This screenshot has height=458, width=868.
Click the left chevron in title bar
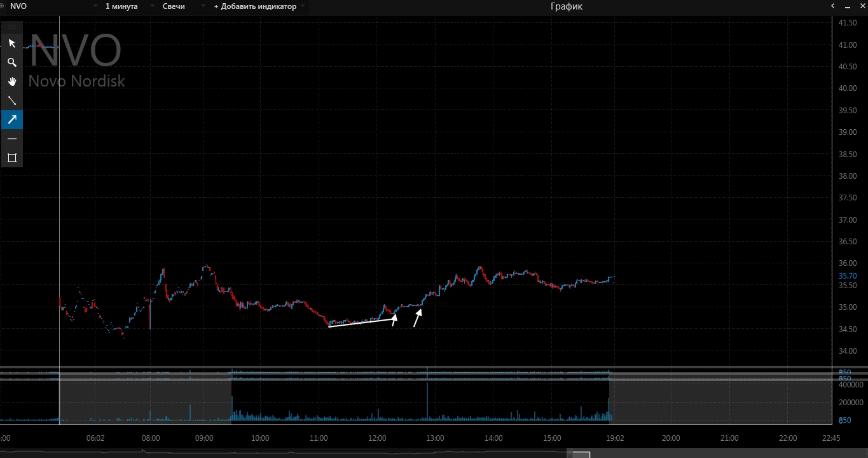click(x=832, y=6)
